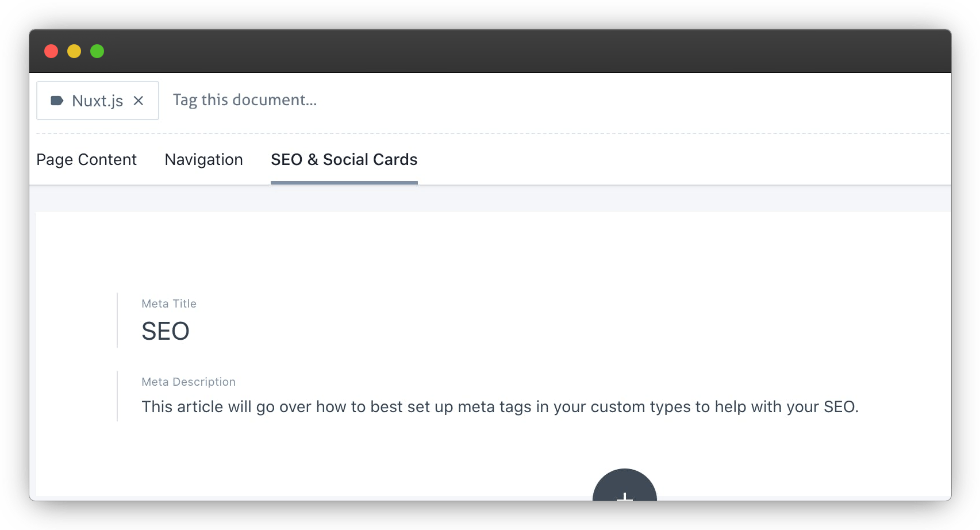Image resolution: width=980 pixels, height=530 pixels.
Task: Click the Meta Description field label
Action: pos(189,382)
